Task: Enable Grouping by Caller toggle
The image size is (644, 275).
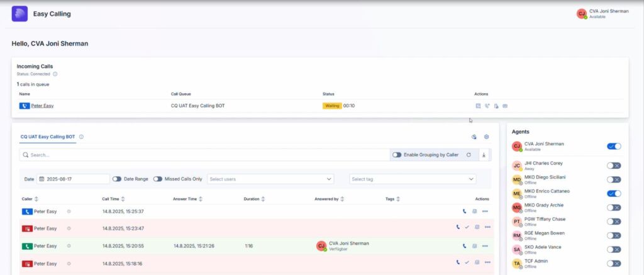Action: coord(397,154)
